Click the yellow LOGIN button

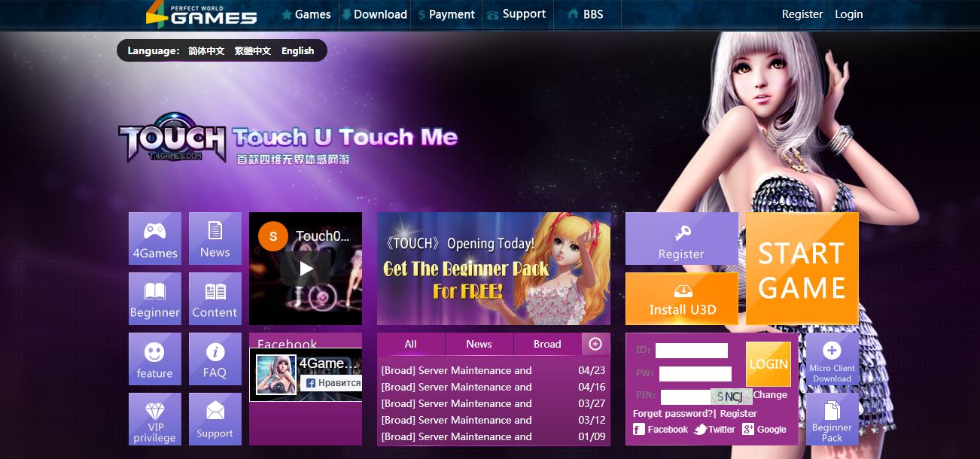pos(768,364)
